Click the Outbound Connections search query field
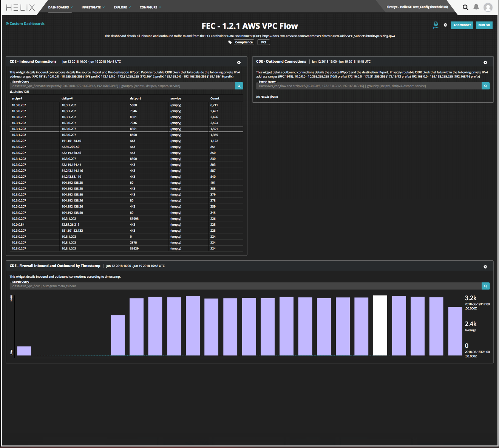499x448 pixels. click(369, 86)
